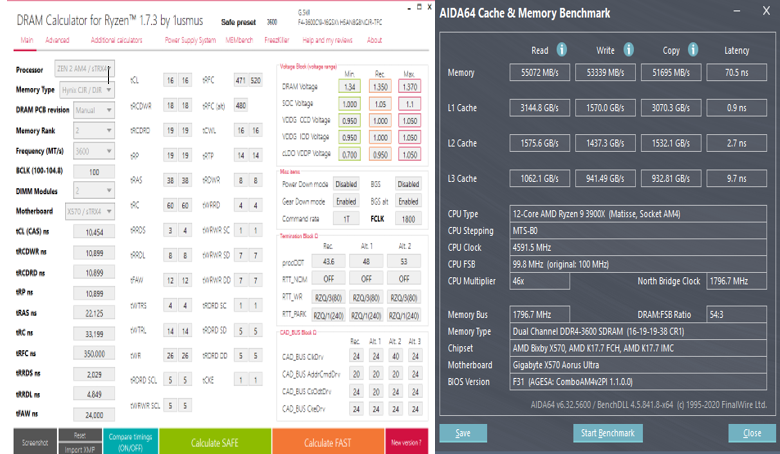
Task: Click the procODT Rec 43.6 value
Action: point(328,262)
